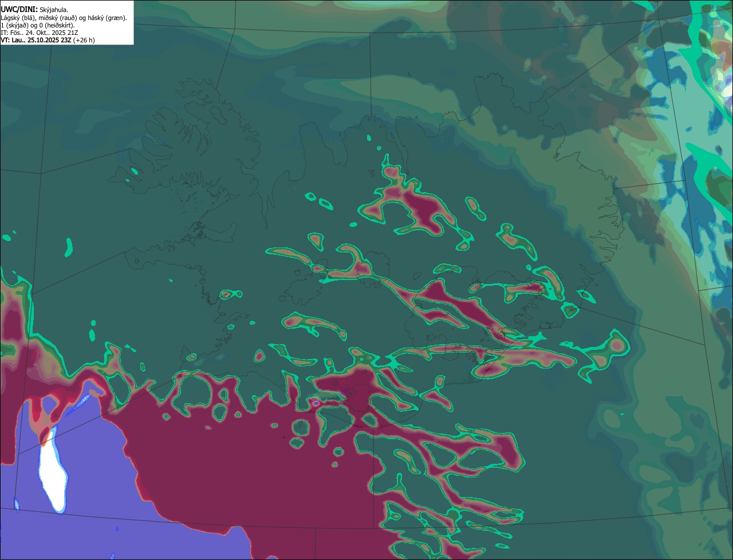Click the "UWC/DINI: Skýjahula." title line
The height and width of the screenshot is (560, 733).
click(34, 10)
